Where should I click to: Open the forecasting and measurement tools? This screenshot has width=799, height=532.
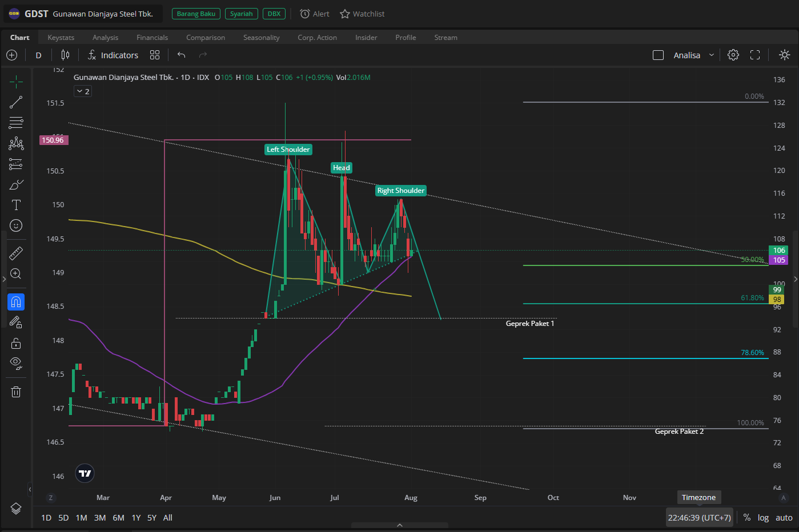pos(16,164)
